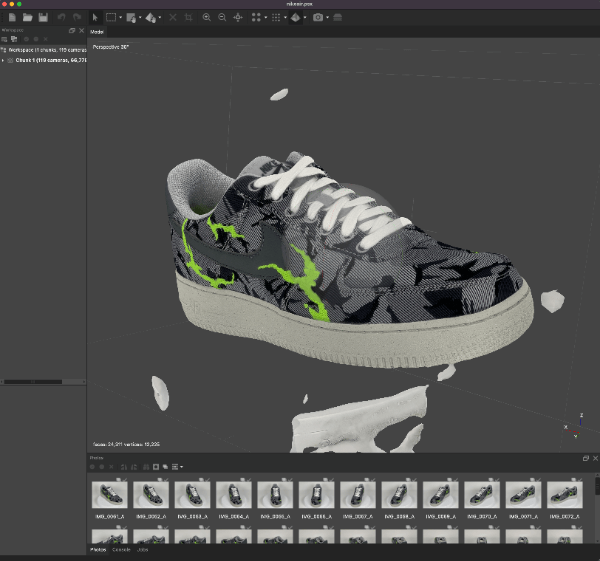Switch to the Console tab
This screenshot has height=561, width=600.
coord(120,550)
